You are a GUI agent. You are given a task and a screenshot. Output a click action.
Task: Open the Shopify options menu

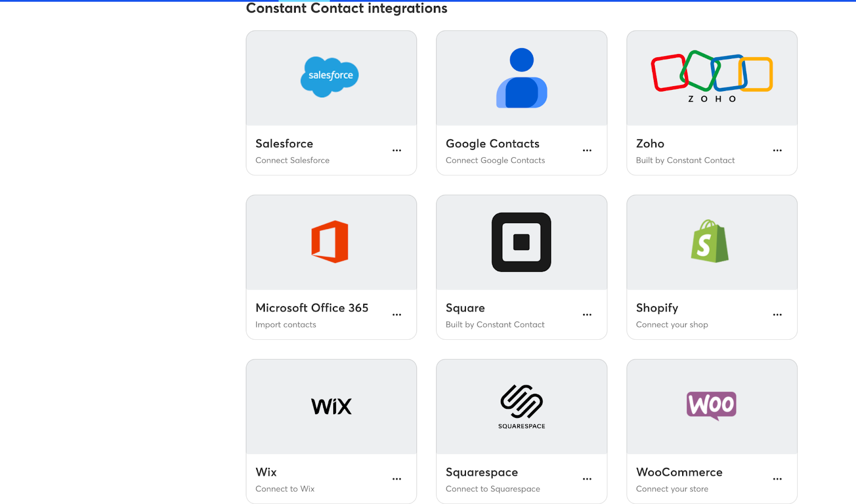pyautogui.click(x=777, y=315)
